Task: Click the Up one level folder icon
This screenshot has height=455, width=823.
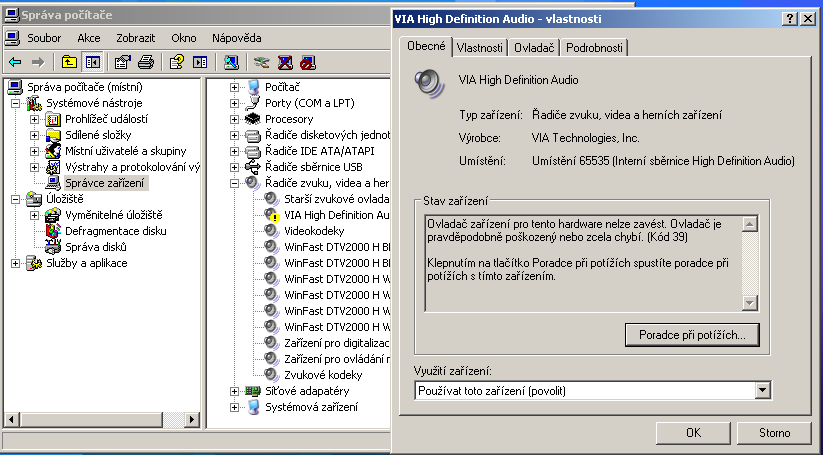Action: (69, 62)
